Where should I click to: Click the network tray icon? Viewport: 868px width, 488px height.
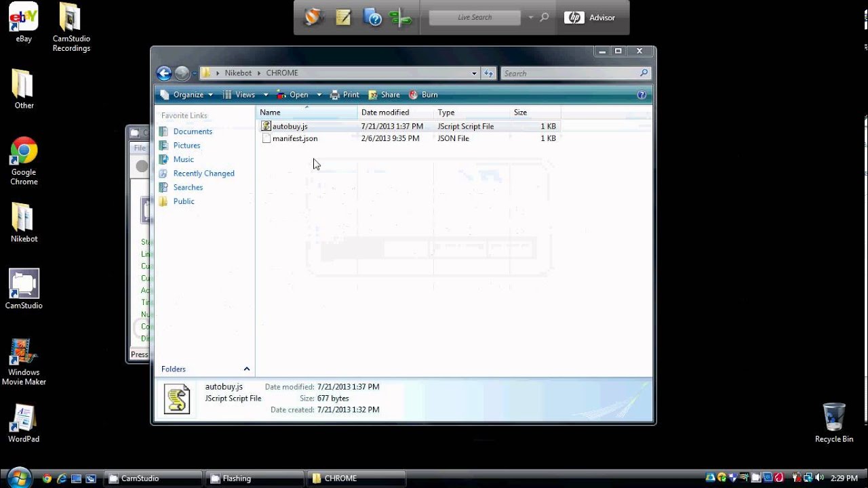click(808, 478)
